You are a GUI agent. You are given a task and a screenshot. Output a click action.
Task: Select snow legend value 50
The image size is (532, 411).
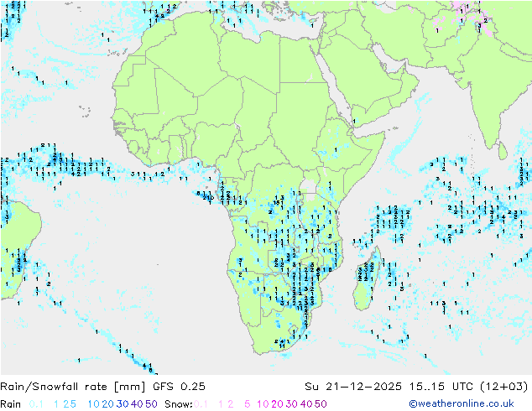[321, 404]
